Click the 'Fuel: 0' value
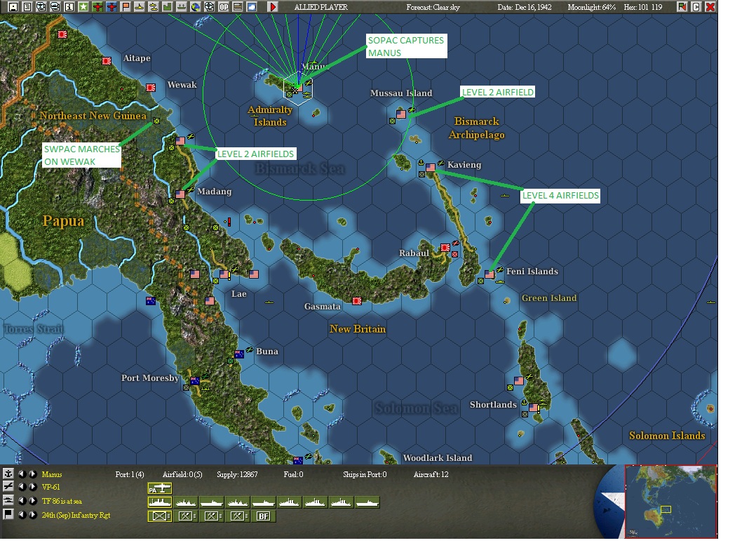Screen dimensions: 756x543 point(293,474)
